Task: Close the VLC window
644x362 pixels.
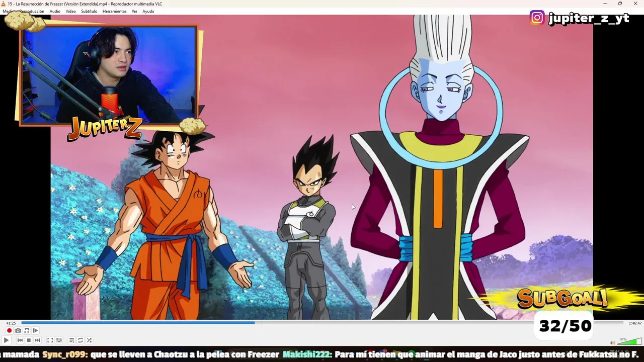Action: pyautogui.click(x=635, y=4)
